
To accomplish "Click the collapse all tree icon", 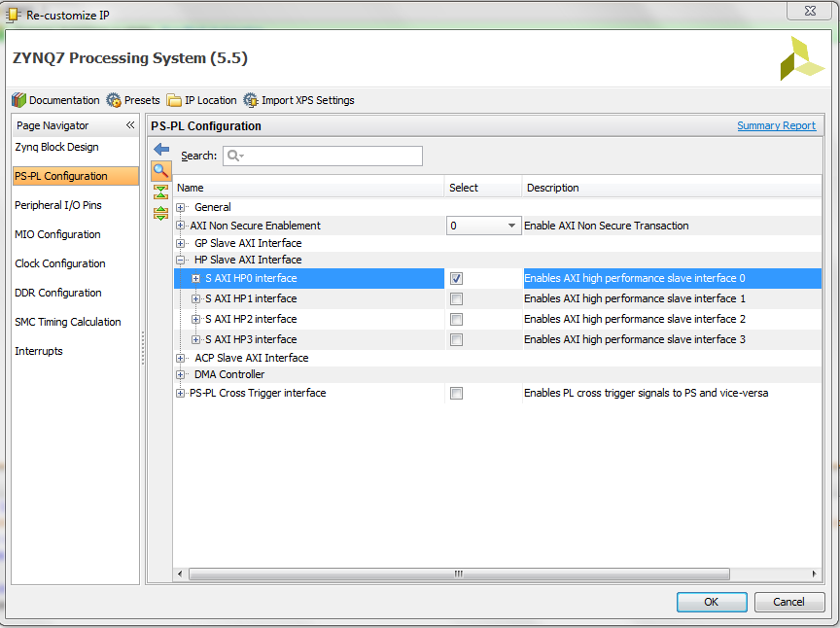I will click(x=160, y=192).
